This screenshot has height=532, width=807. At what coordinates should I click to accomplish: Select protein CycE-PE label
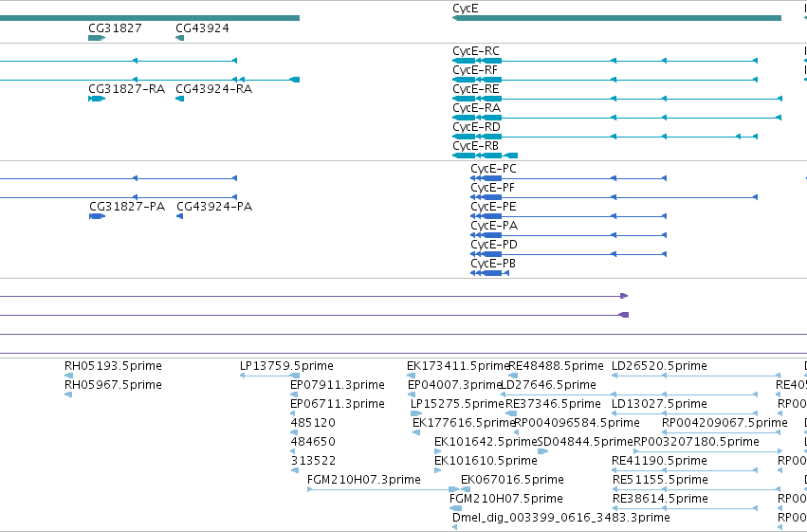(x=493, y=207)
